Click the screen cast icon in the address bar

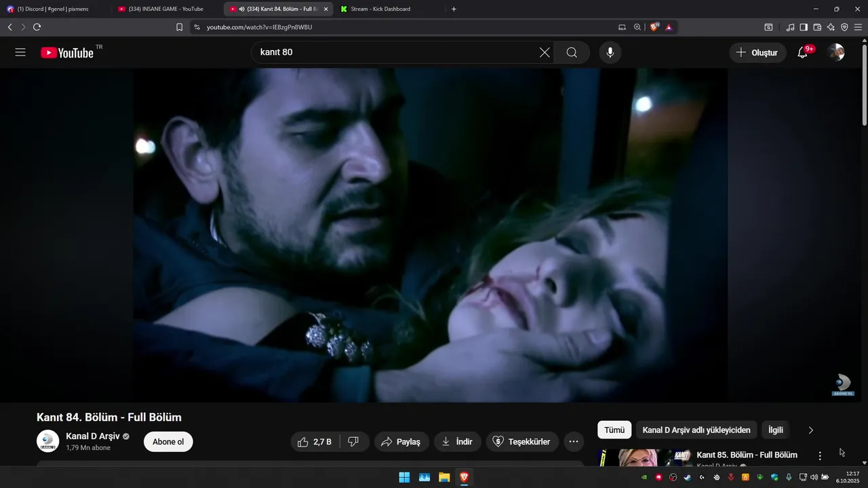pyautogui.click(x=622, y=27)
